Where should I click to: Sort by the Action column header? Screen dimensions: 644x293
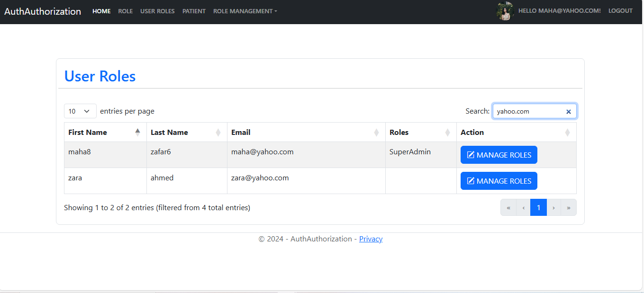coord(517,132)
